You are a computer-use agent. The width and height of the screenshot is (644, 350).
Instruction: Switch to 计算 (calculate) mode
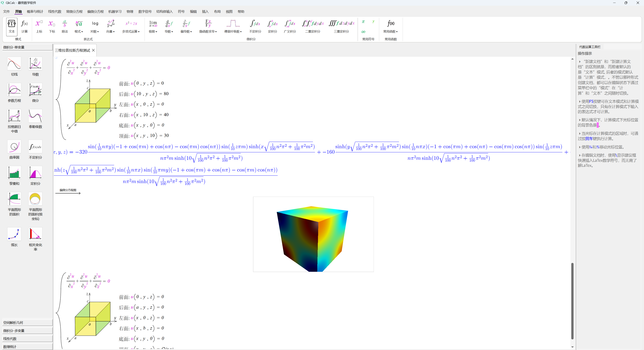point(24,26)
